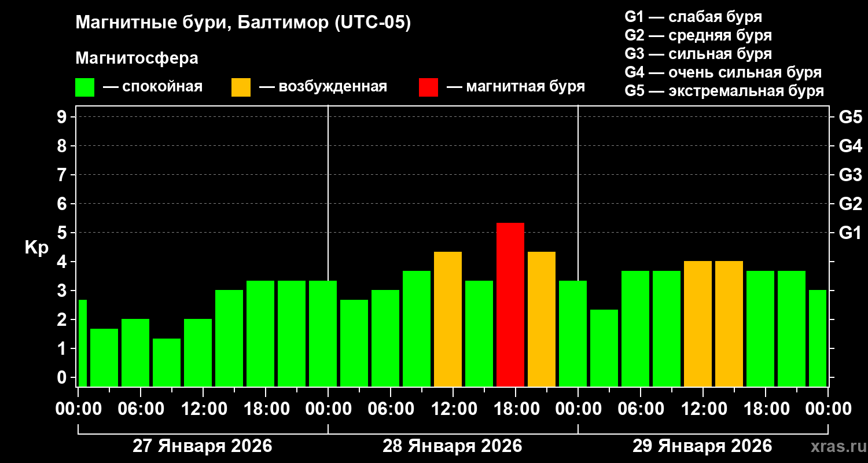Select the '27 Января 2026' date label

pyautogui.click(x=203, y=446)
